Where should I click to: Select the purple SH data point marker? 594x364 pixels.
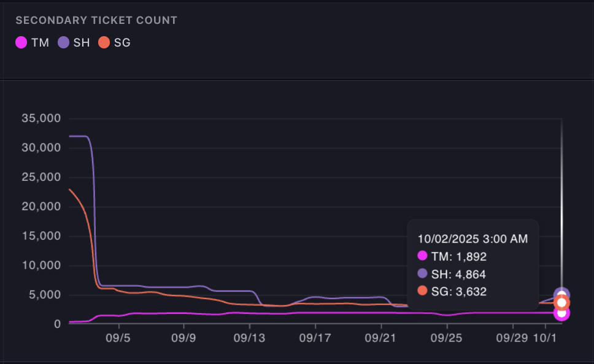(x=561, y=294)
